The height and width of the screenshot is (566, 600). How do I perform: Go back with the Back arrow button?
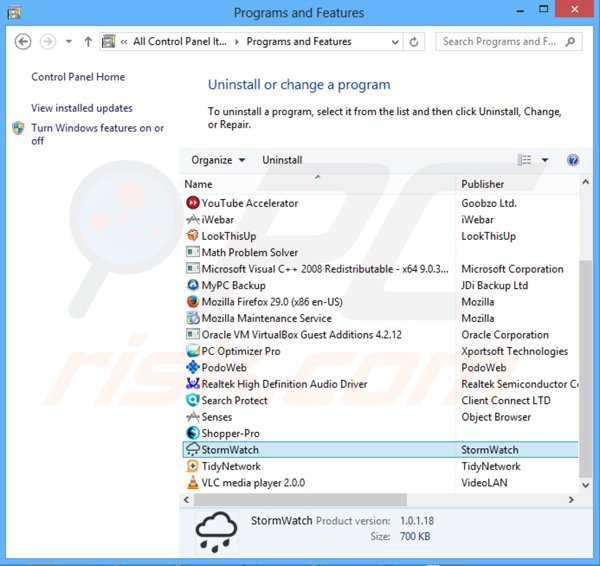tap(23, 41)
